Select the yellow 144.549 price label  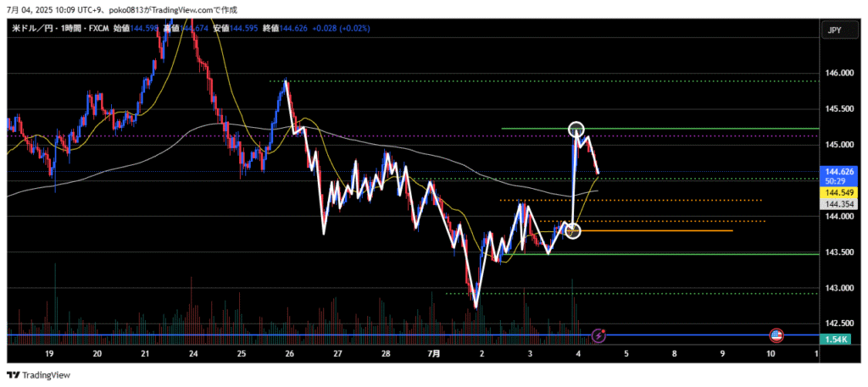coord(838,193)
